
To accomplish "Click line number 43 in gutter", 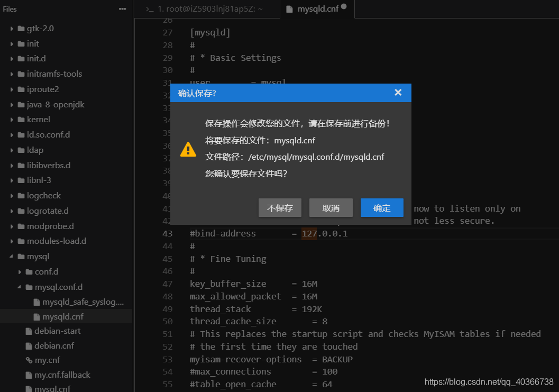I will pyautogui.click(x=168, y=234).
